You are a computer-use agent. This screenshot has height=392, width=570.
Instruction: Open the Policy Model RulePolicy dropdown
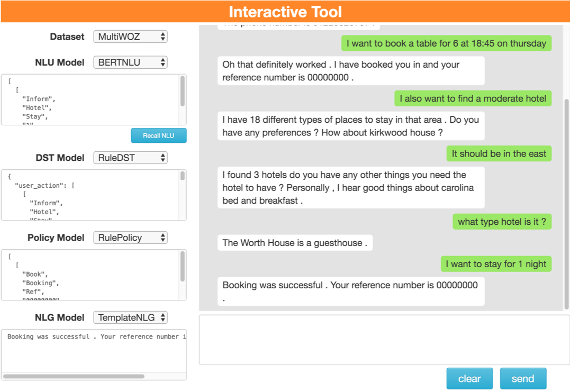(x=130, y=238)
